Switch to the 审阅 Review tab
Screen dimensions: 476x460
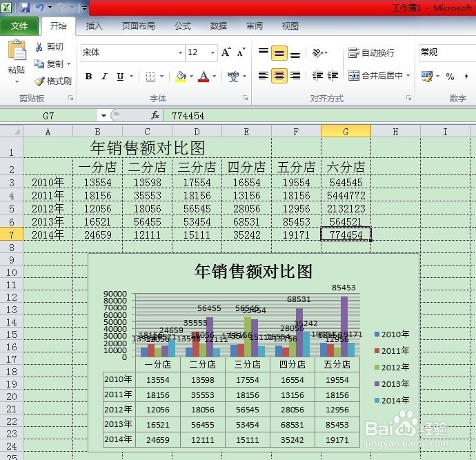[x=255, y=26]
